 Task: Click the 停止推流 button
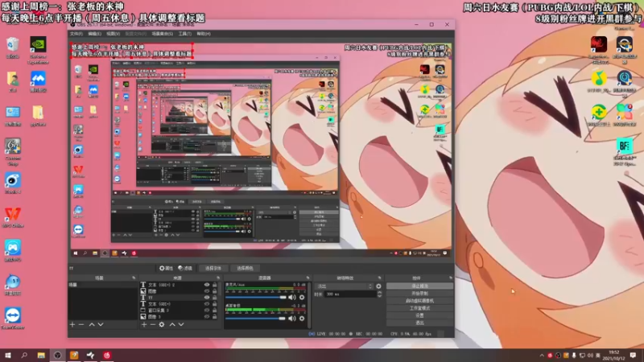pos(419,286)
